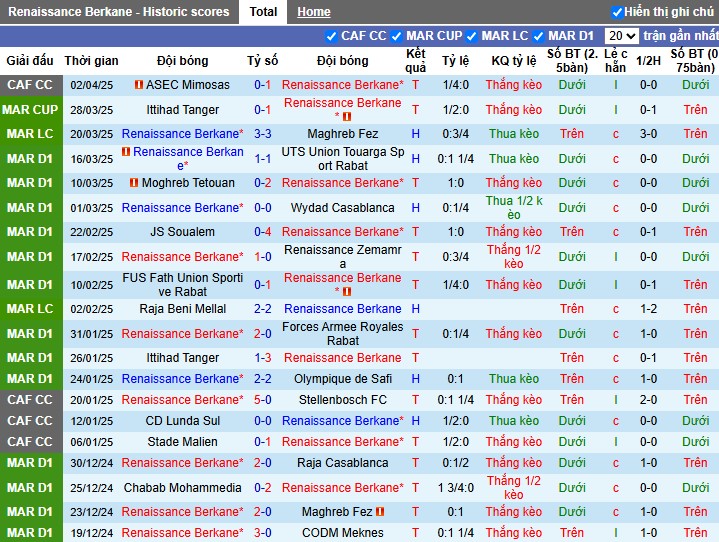The width and height of the screenshot is (719, 542).
Task: Click the 5-0 score versus Stellenbosch FC
Action: [263, 400]
